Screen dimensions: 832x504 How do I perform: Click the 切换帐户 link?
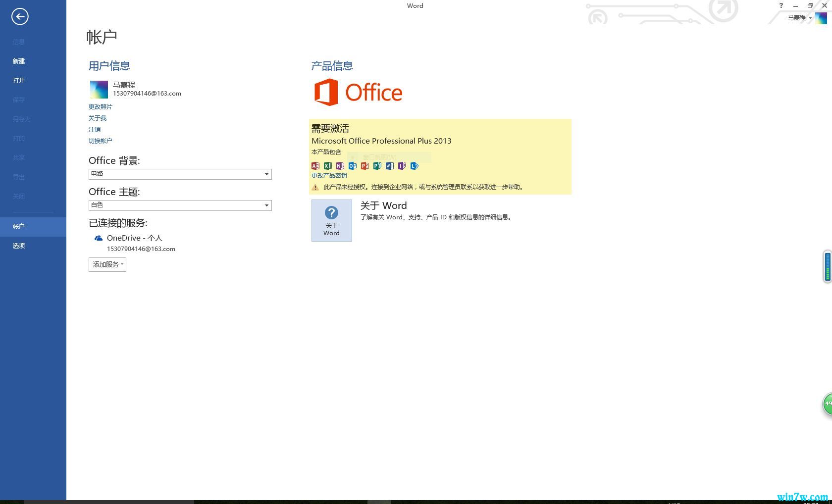[x=101, y=141]
